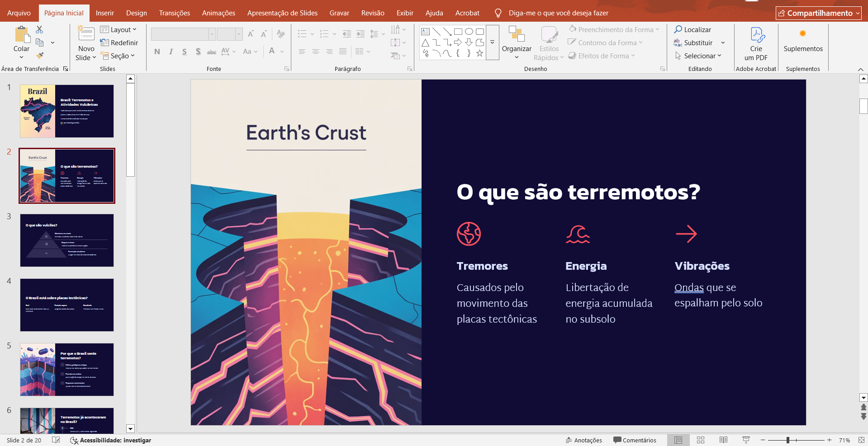Toggle strikethrough (abc) formatting
The height and width of the screenshot is (446, 868).
pyautogui.click(x=212, y=52)
